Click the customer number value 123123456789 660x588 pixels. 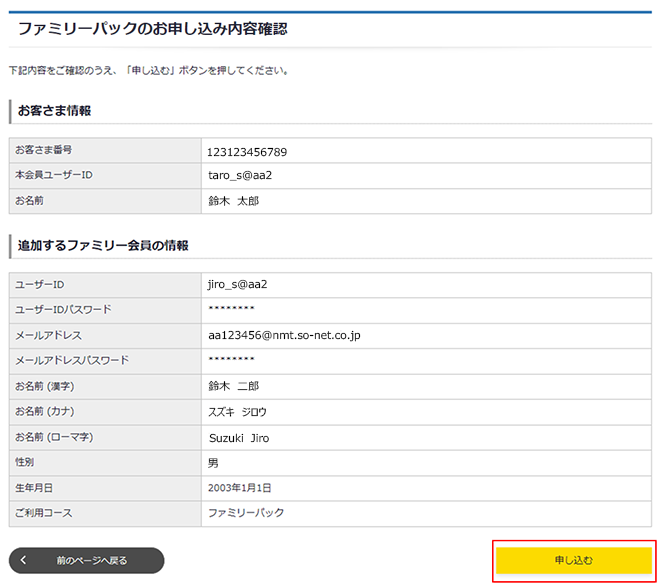click(x=246, y=152)
